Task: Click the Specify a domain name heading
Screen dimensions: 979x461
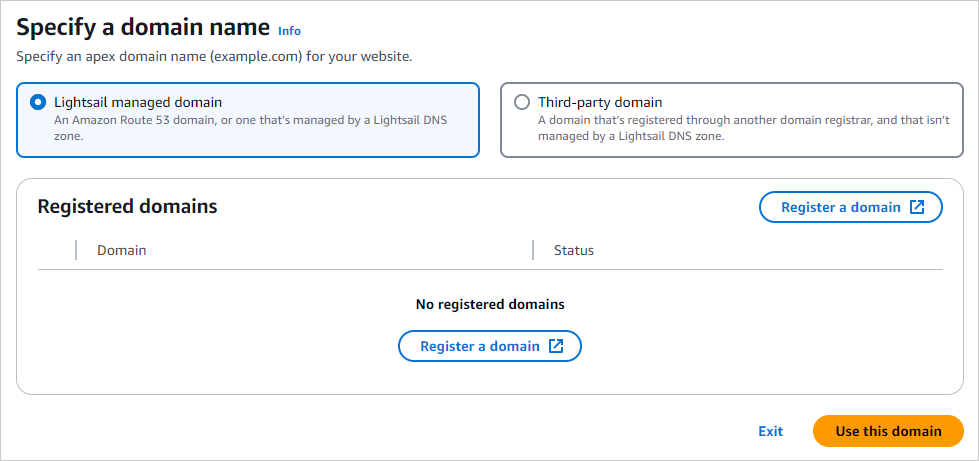Action: pos(143,28)
